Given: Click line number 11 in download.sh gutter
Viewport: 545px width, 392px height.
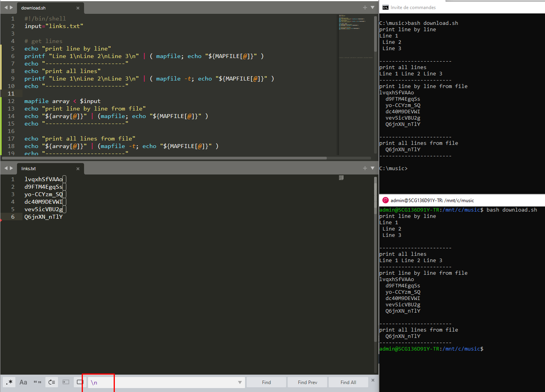Looking at the screenshot, I should [11, 94].
